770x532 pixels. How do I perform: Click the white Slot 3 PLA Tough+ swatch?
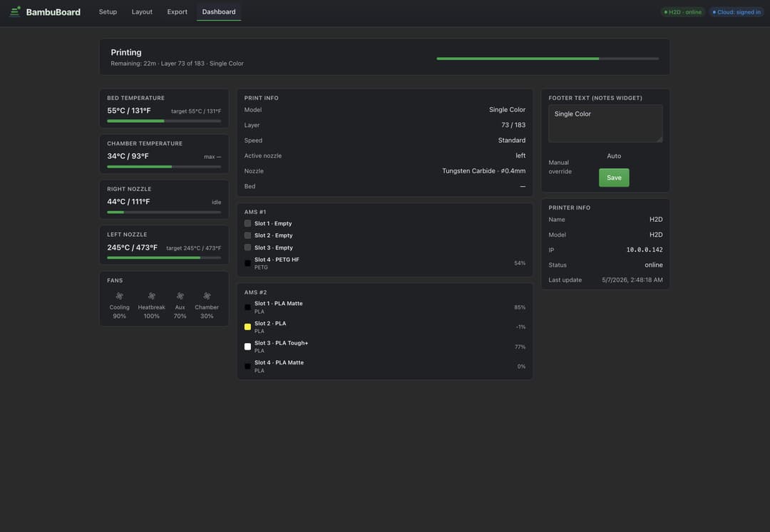click(x=247, y=347)
